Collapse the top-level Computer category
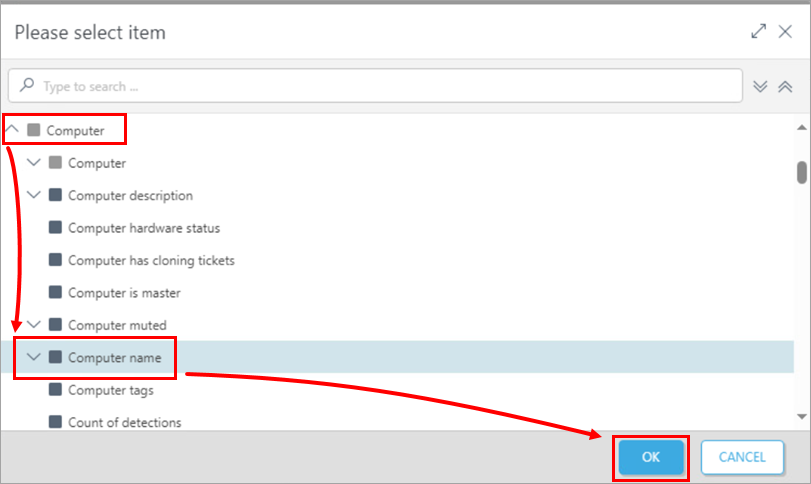The height and width of the screenshot is (484, 811). coord(13,129)
